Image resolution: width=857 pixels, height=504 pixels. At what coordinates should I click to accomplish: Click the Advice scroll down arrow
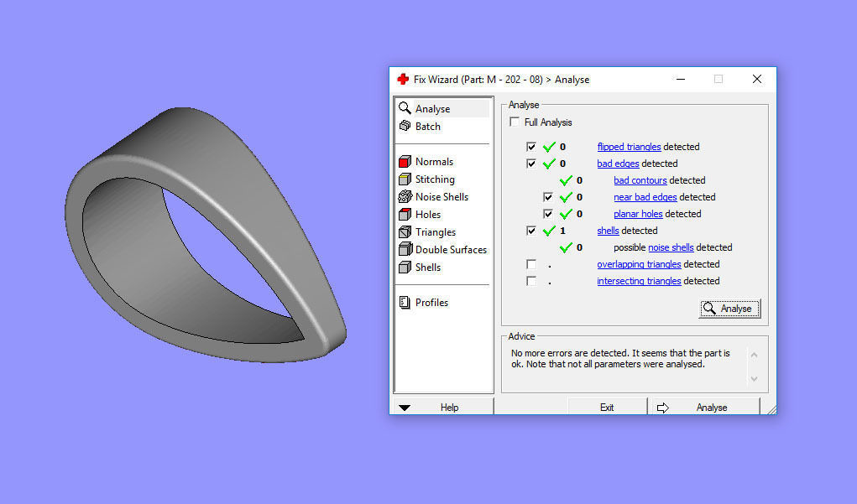(x=755, y=378)
